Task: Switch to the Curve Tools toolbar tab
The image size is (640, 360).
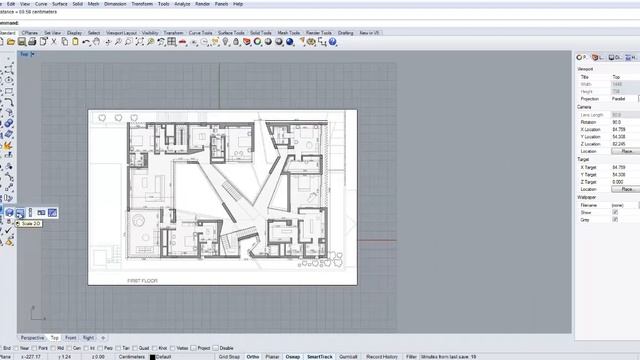Action: tap(200, 33)
